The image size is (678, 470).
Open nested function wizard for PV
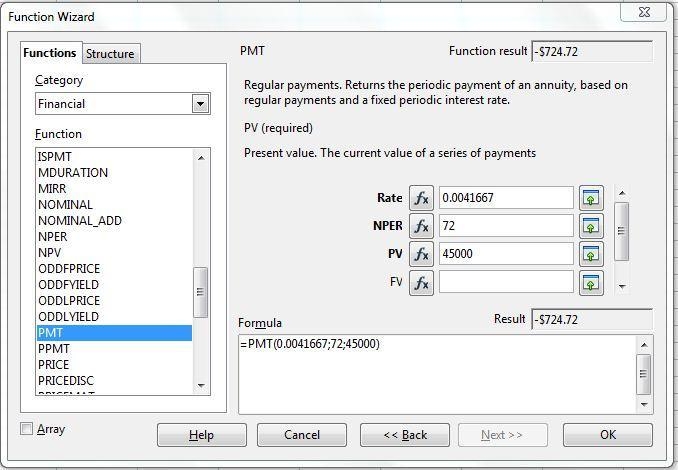tap(421, 254)
